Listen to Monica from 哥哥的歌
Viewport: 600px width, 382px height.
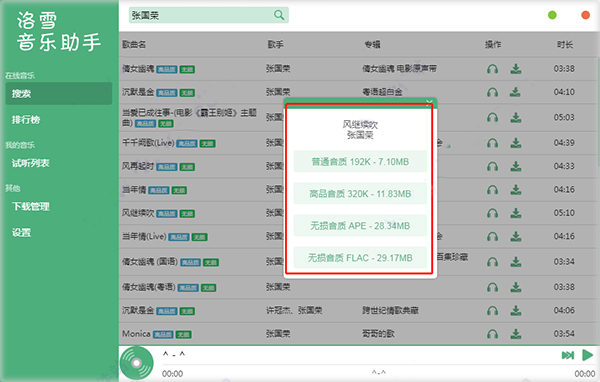pos(492,334)
